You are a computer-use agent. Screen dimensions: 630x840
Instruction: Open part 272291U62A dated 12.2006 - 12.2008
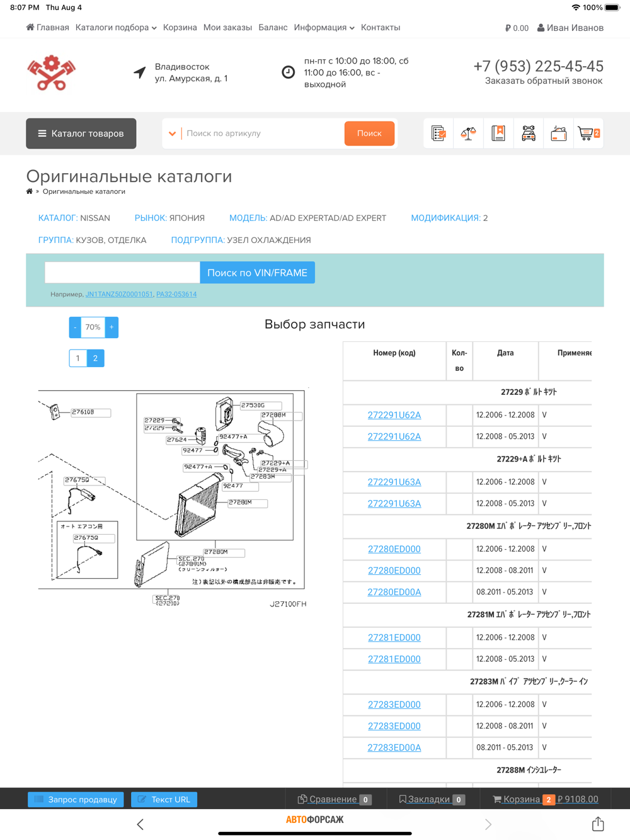tap(394, 415)
